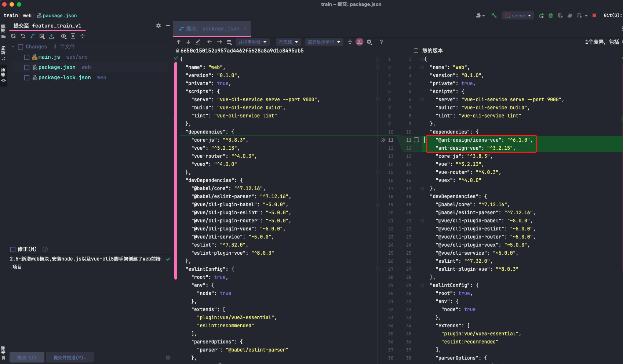
Task: Click the rerun serve icon
Action: click(541, 15)
